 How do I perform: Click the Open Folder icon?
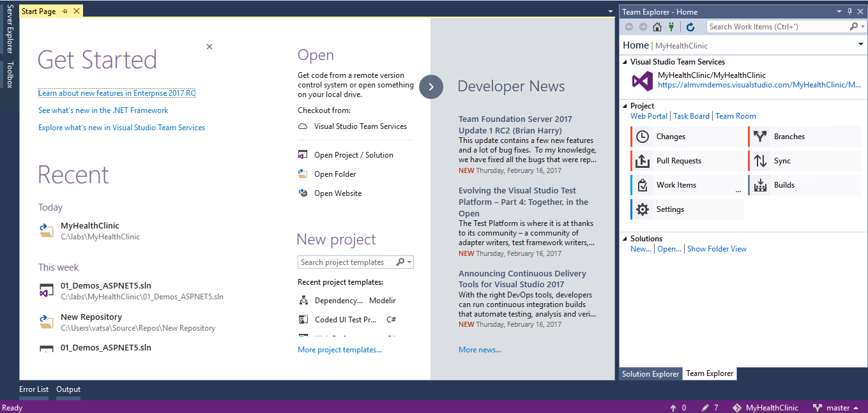click(x=303, y=174)
